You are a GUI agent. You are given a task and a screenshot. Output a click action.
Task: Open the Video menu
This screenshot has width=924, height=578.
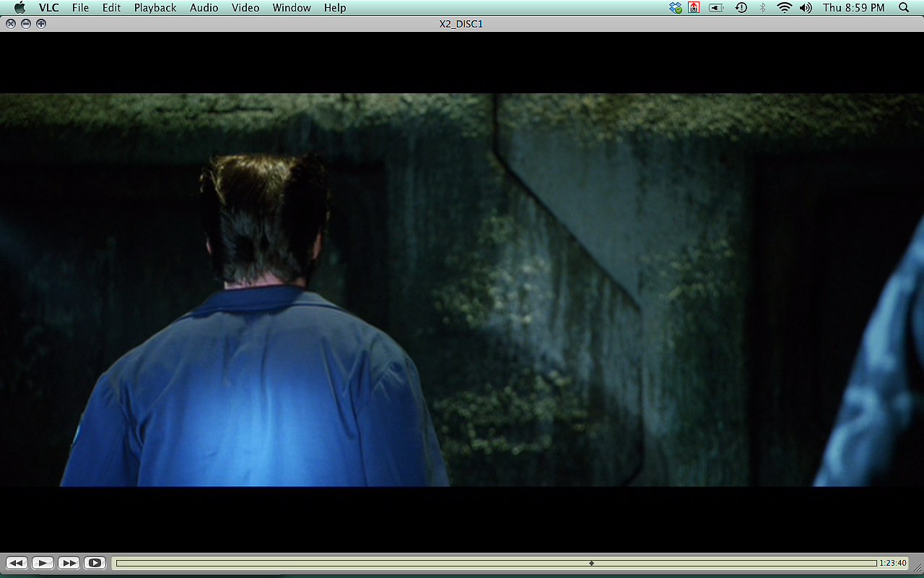(245, 7)
